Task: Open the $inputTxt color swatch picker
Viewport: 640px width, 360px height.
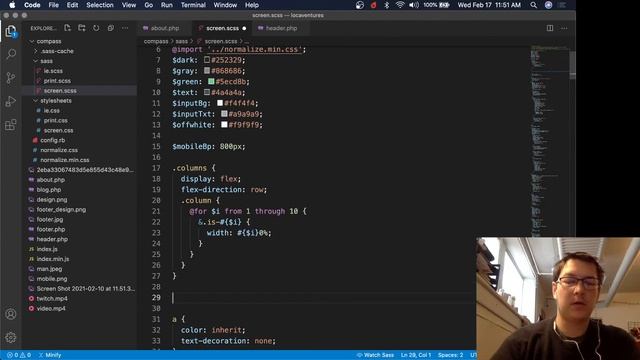Action: coord(224,113)
